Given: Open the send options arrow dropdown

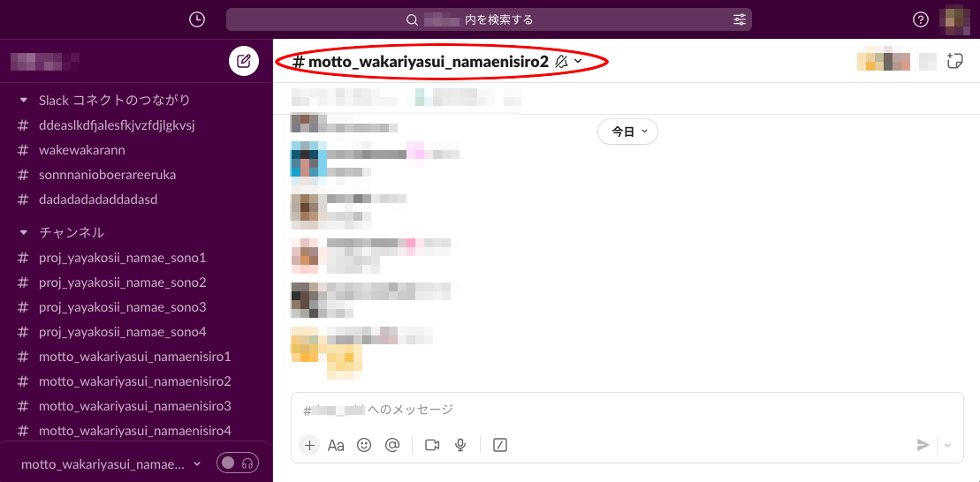Looking at the screenshot, I should point(947,445).
